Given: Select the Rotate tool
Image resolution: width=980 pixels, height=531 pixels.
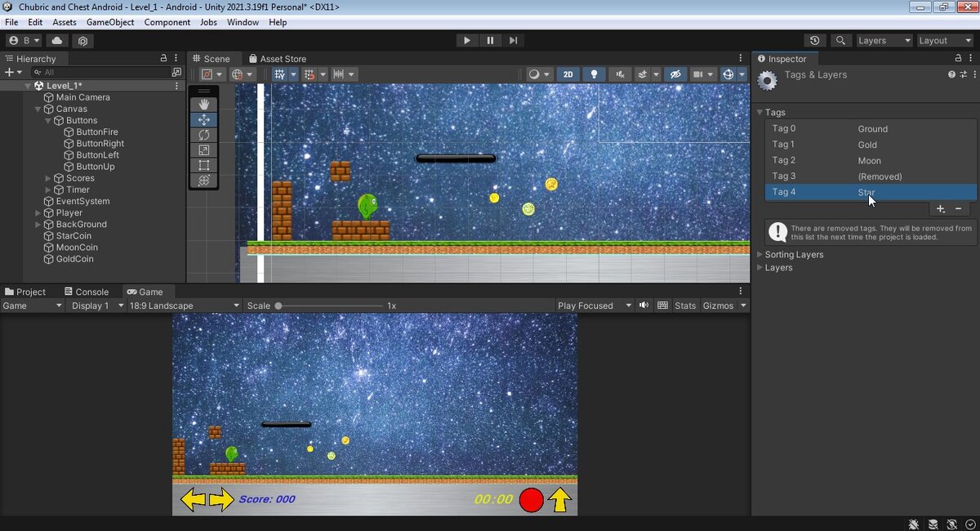Looking at the screenshot, I should (x=204, y=135).
